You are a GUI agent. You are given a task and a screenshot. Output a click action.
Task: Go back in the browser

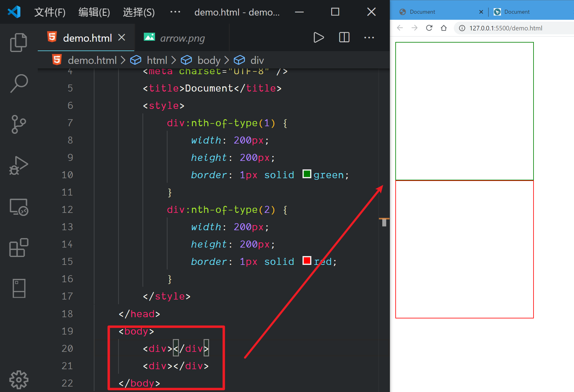400,28
